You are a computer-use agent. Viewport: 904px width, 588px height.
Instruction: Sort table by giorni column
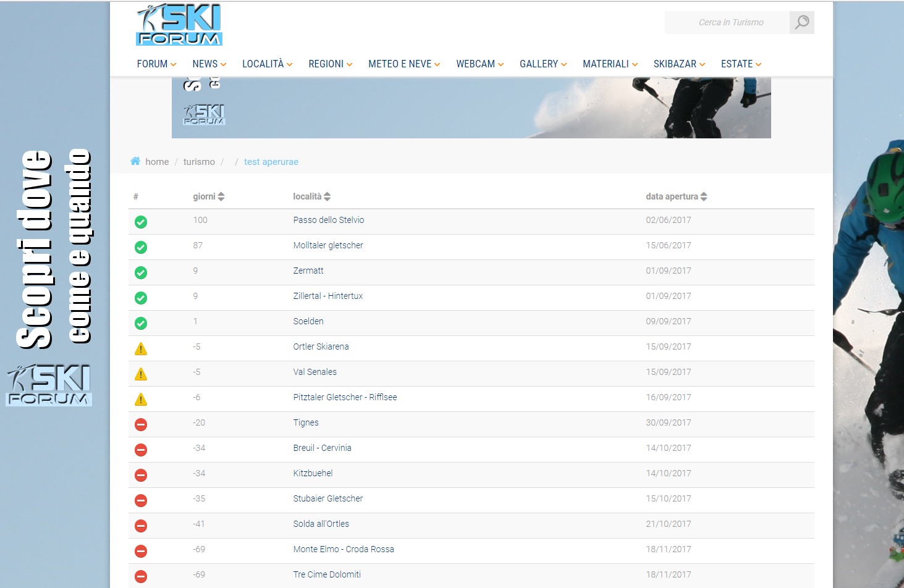(x=209, y=196)
